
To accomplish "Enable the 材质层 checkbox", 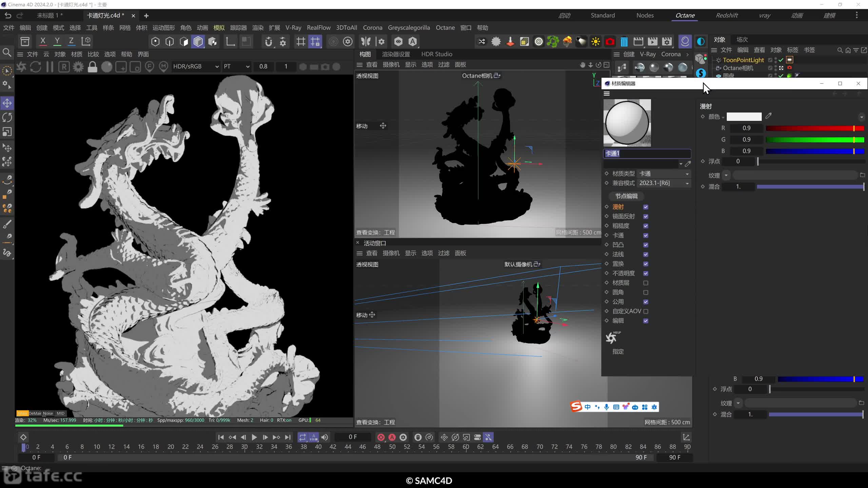I will [646, 283].
